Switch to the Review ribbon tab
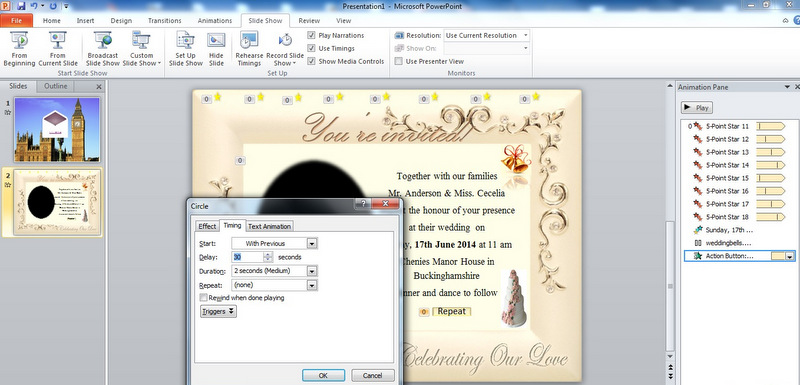Image resolution: width=800 pixels, height=385 pixels. click(x=309, y=21)
